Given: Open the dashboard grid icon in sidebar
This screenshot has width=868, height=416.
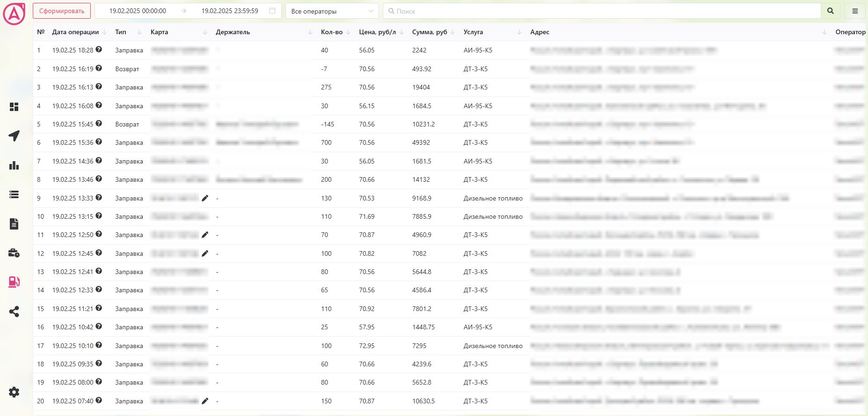Looking at the screenshot, I should point(14,107).
